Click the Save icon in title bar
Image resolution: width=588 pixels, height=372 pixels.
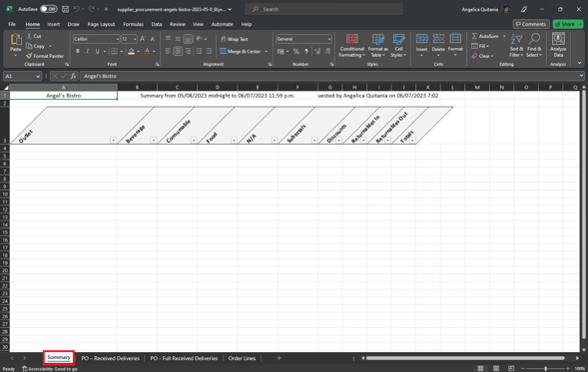[x=65, y=9]
